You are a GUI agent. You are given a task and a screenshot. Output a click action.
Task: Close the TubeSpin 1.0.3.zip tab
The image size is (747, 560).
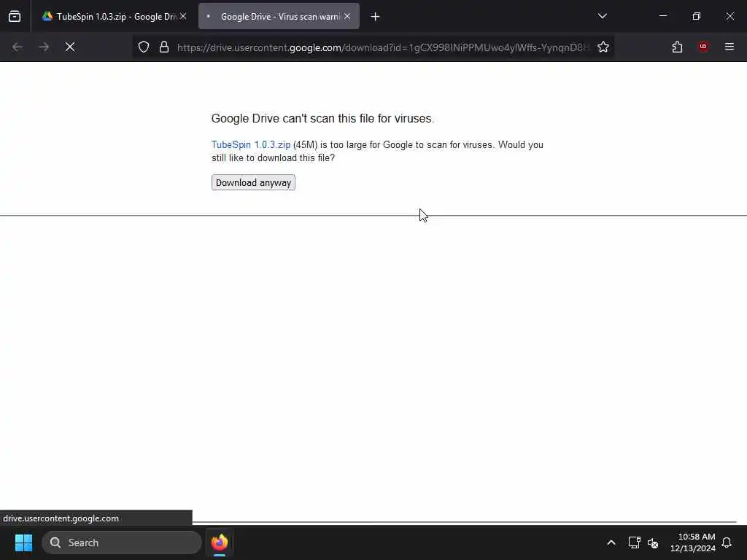pos(183,17)
